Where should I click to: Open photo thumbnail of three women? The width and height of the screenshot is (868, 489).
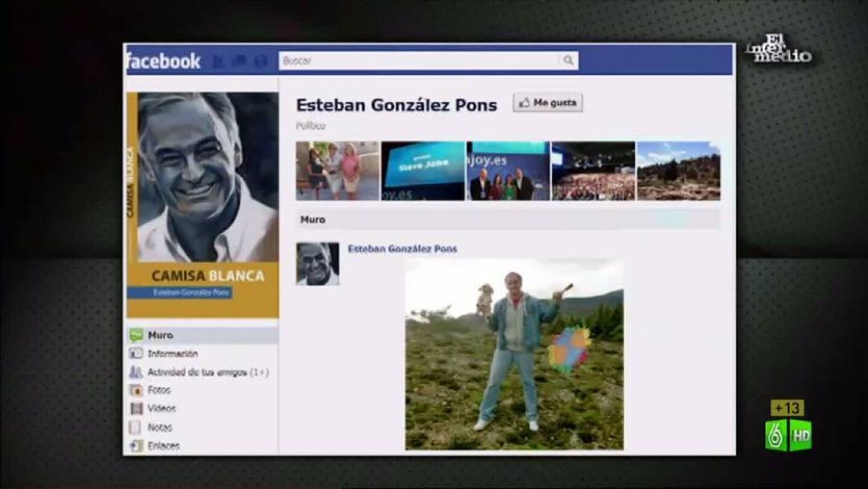(338, 171)
